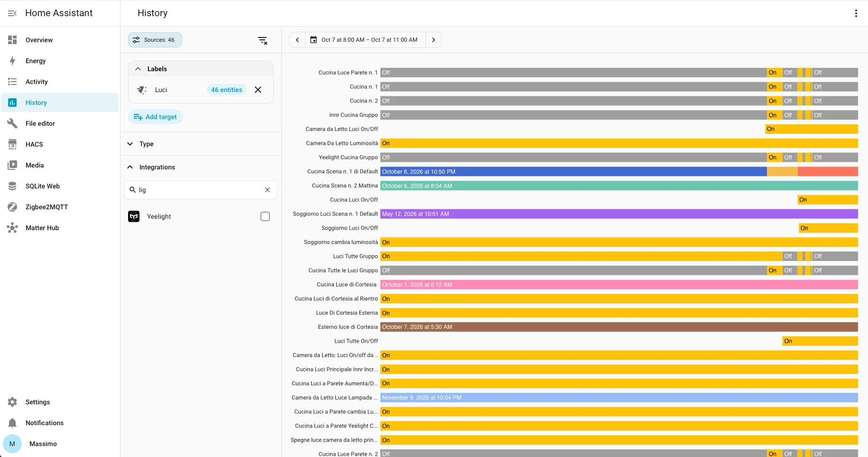Click the Yeelight integration logo
Viewport: 868px width, 457px height.
pyautogui.click(x=134, y=216)
